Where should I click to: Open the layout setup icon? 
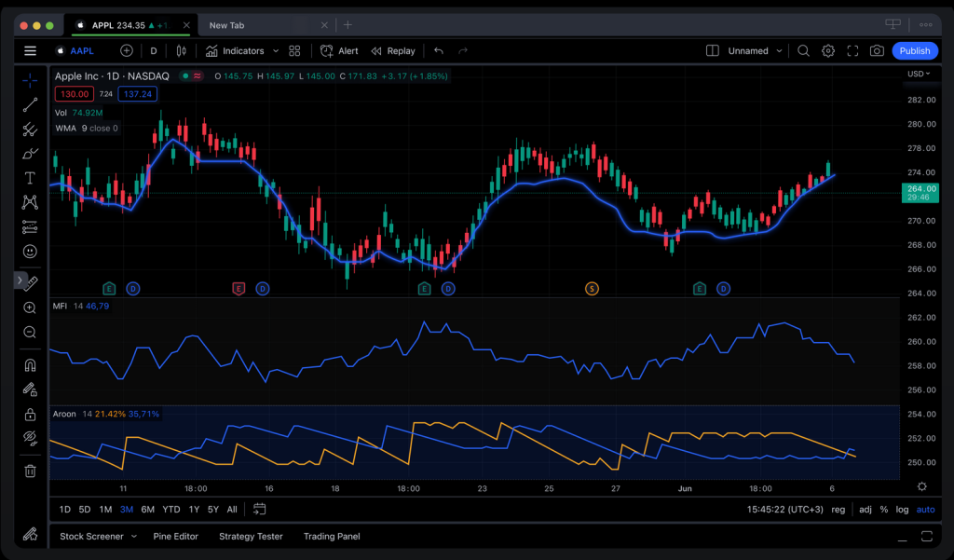[x=713, y=51]
